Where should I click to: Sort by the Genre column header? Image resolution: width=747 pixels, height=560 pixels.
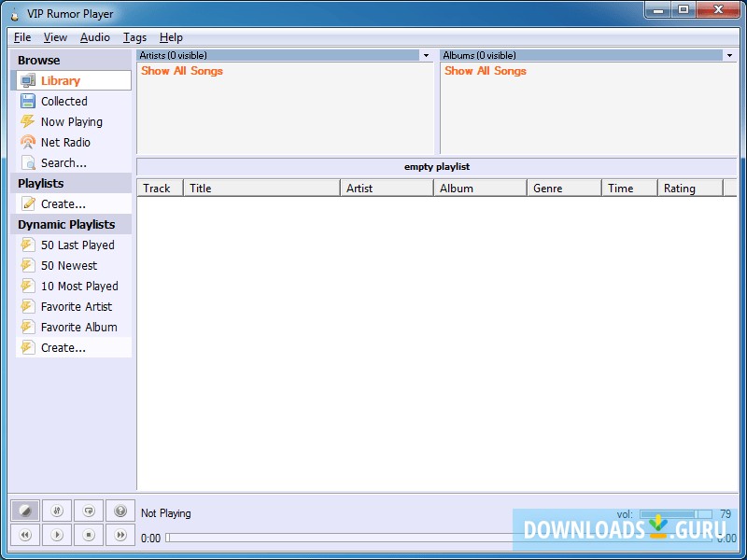(565, 189)
